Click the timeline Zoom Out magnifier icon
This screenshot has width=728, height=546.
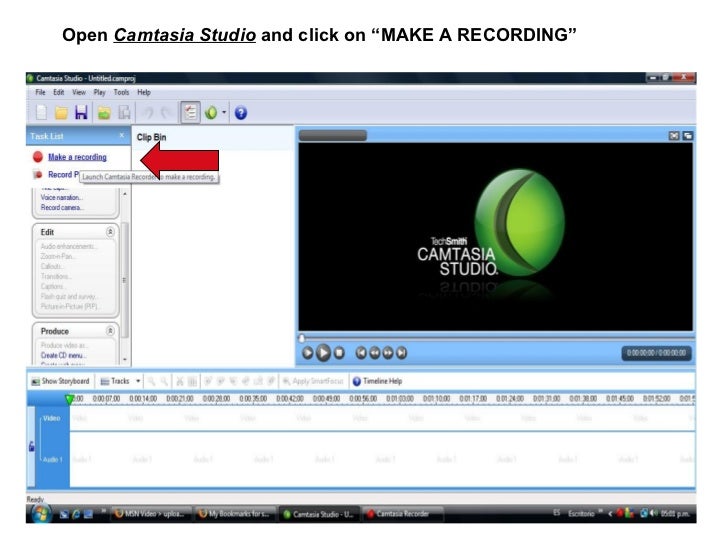click(164, 381)
